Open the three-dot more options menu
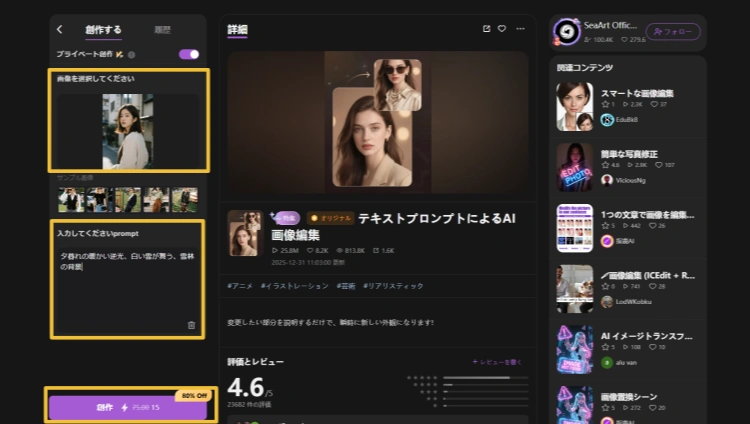The width and height of the screenshot is (750, 424). coord(520,29)
